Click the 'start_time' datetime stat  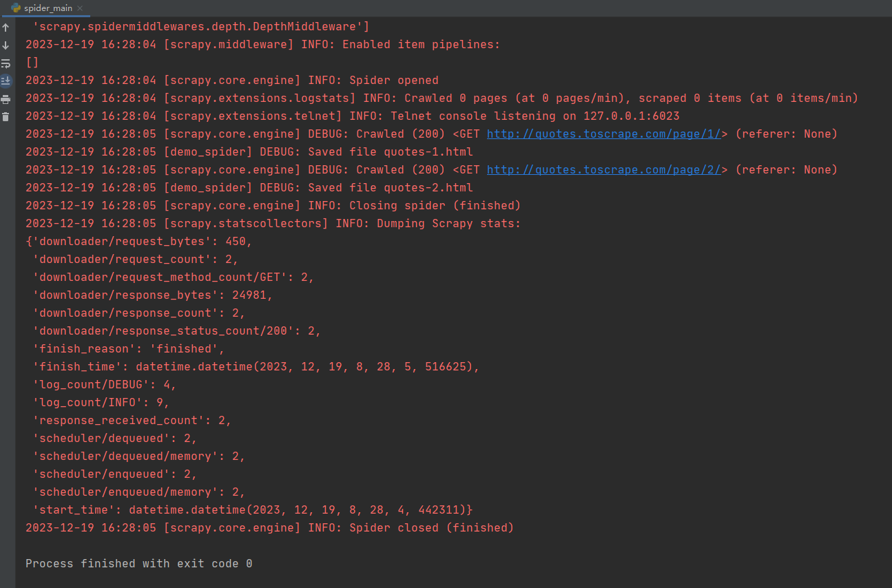(253, 510)
